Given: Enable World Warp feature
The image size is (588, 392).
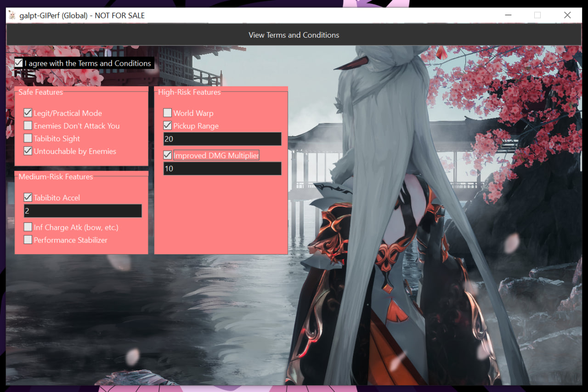Looking at the screenshot, I should (x=168, y=113).
